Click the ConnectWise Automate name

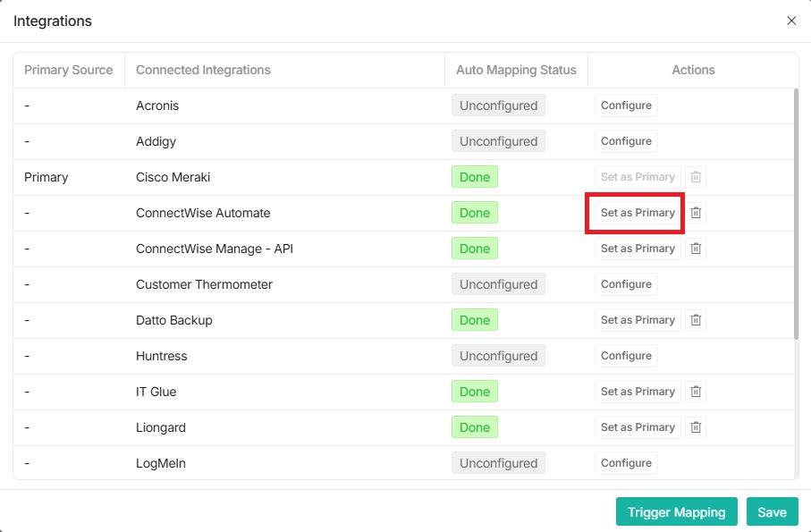pyautogui.click(x=203, y=213)
